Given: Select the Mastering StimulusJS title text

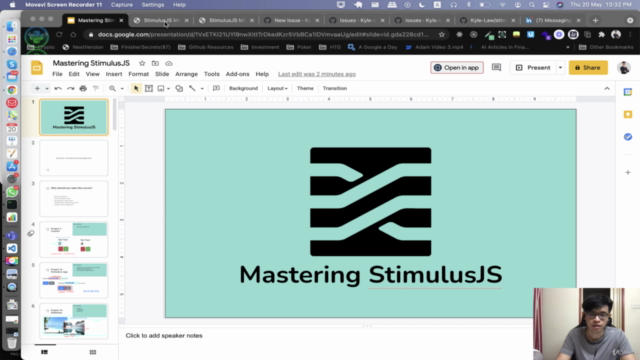Looking at the screenshot, I should pos(371,274).
